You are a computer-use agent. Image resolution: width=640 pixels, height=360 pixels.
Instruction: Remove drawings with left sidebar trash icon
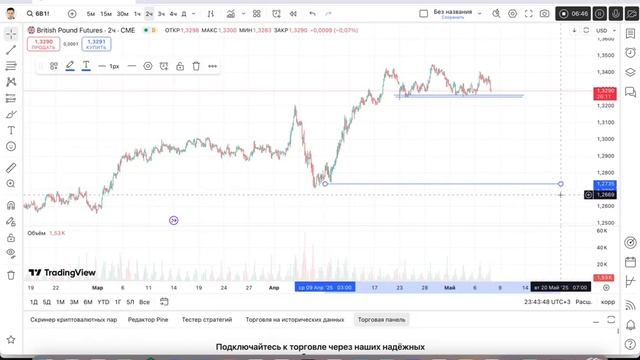[x=11, y=275]
